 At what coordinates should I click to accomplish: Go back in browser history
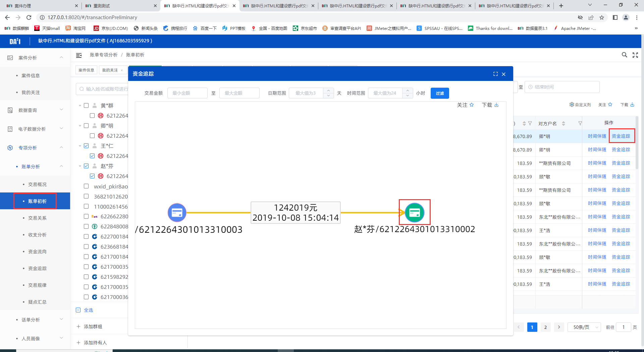(x=7, y=17)
